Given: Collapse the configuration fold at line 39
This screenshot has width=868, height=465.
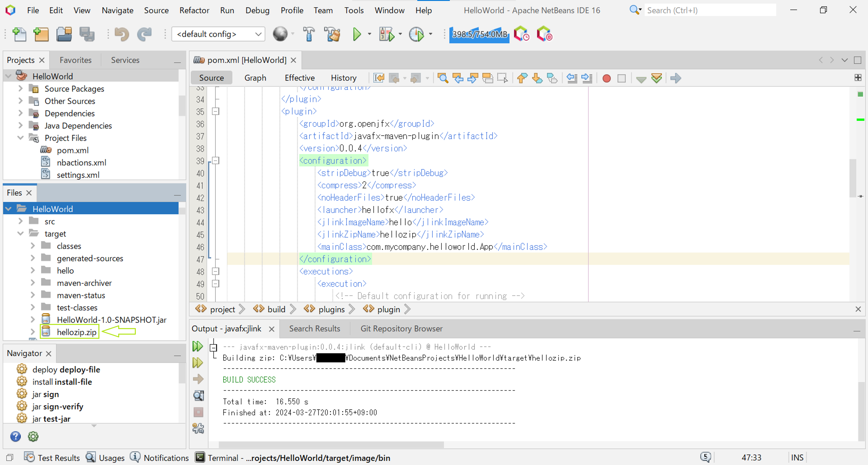Looking at the screenshot, I should [216, 160].
